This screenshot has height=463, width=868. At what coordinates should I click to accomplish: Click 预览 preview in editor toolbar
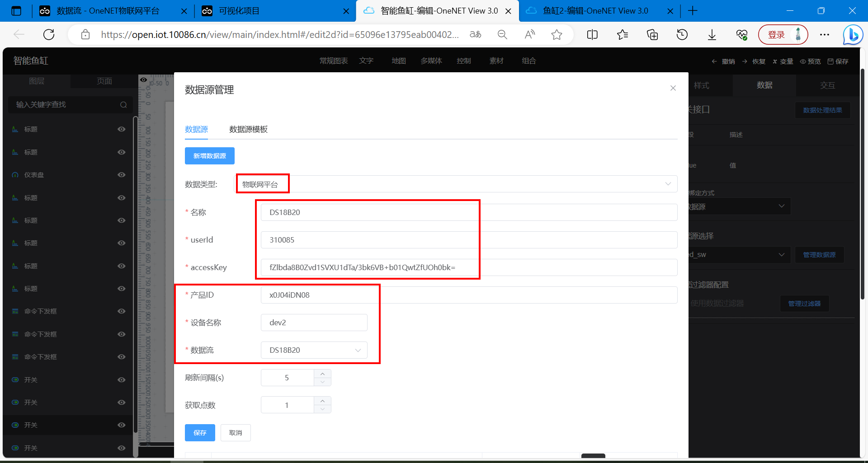coord(810,61)
